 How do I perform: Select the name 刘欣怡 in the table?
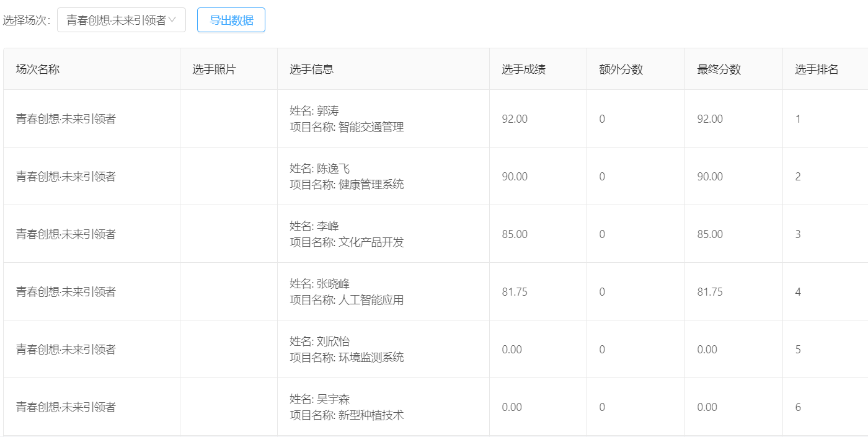coord(334,342)
